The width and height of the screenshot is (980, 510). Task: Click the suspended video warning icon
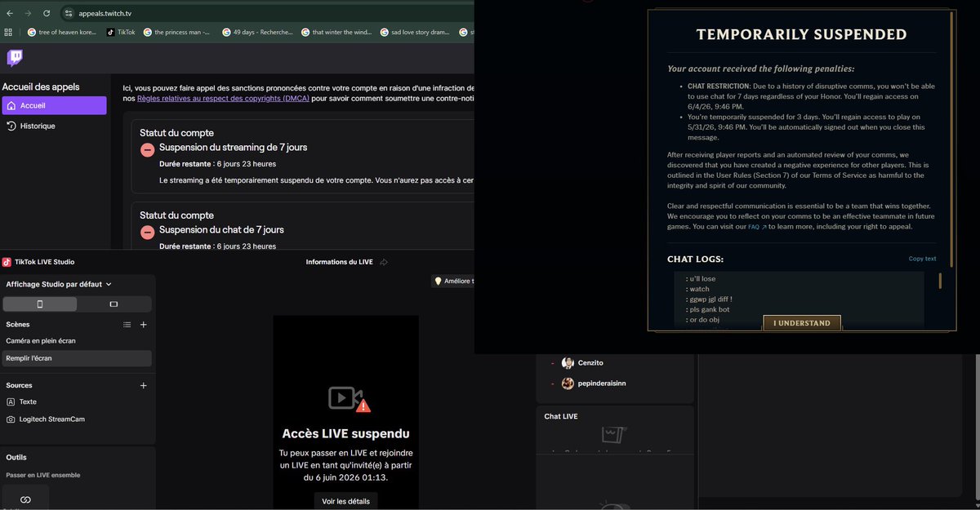(350, 399)
